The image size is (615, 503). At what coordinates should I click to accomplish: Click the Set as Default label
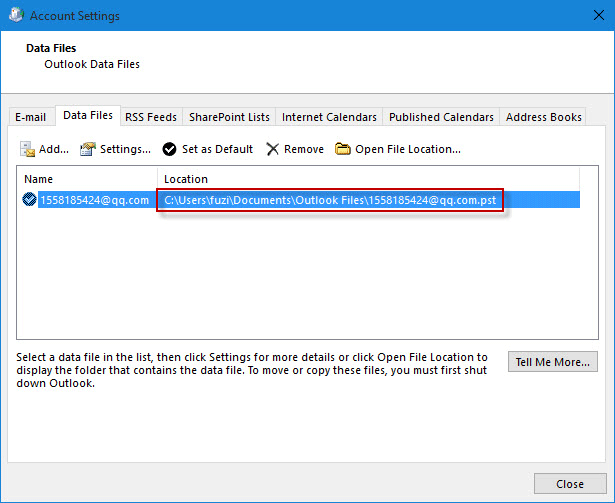tap(217, 149)
